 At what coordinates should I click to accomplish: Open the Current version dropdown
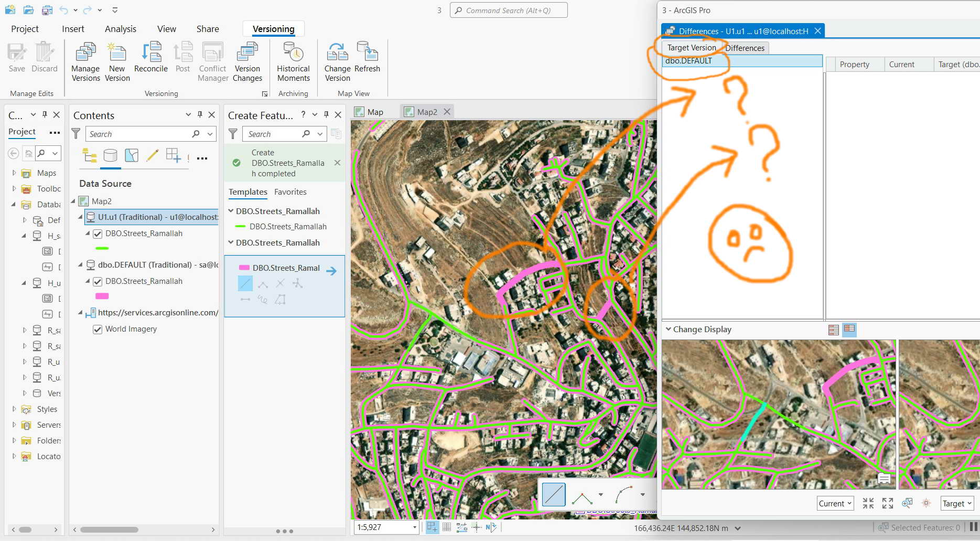835,503
